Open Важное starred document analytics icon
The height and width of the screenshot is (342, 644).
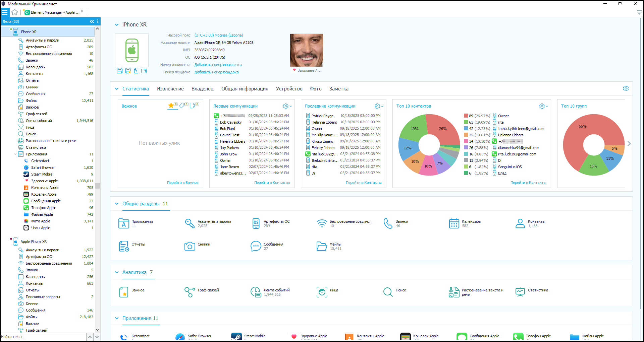[124, 292]
